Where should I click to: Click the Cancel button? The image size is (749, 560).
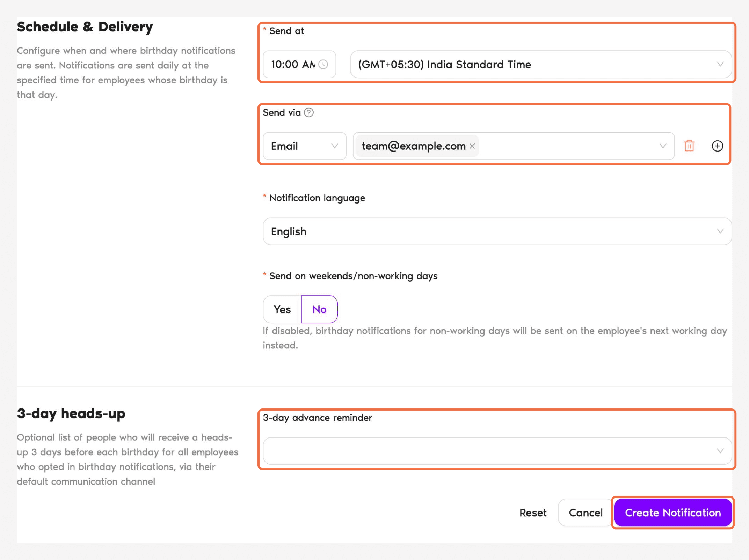[586, 513]
